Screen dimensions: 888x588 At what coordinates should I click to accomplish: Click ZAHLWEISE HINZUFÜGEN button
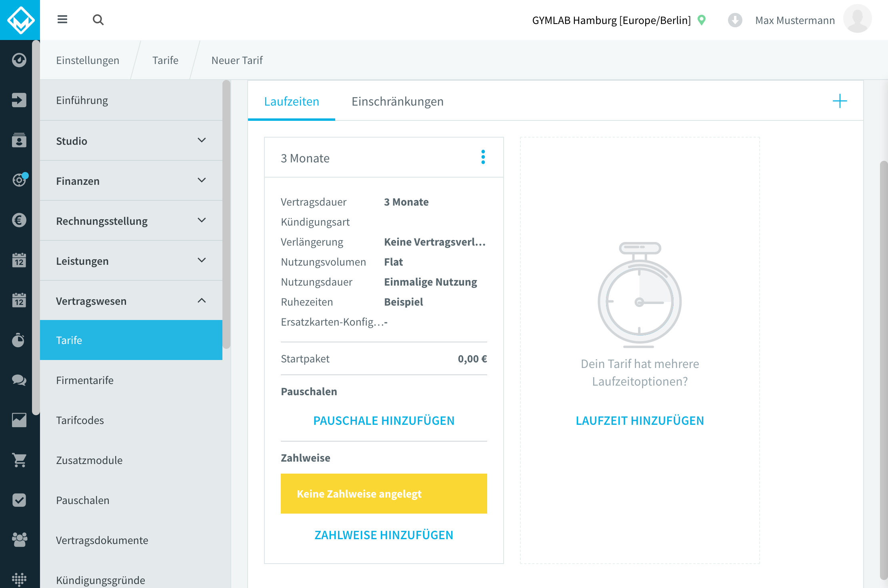tap(384, 535)
